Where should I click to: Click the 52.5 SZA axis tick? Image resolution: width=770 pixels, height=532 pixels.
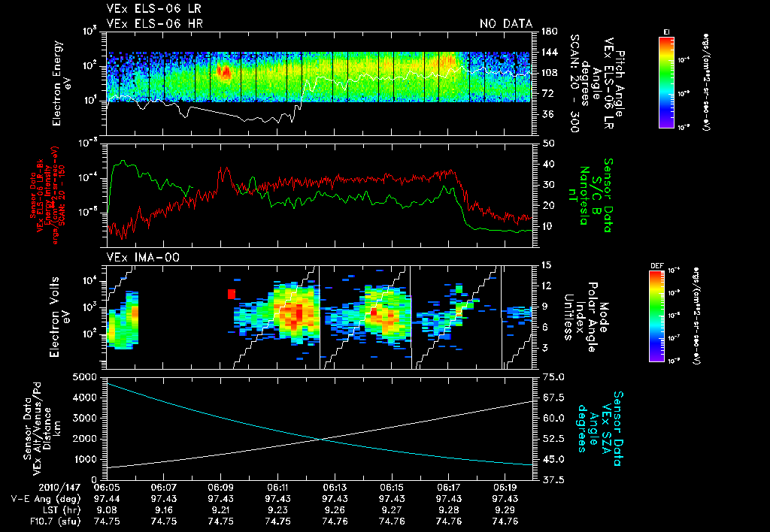pyautogui.click(x=553, y=439)
